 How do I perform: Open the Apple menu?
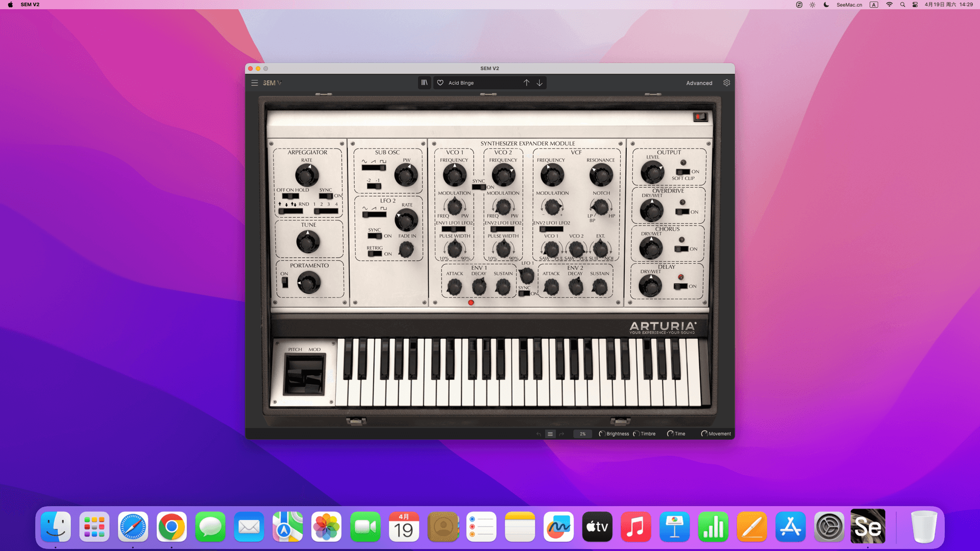click(10, 5)
